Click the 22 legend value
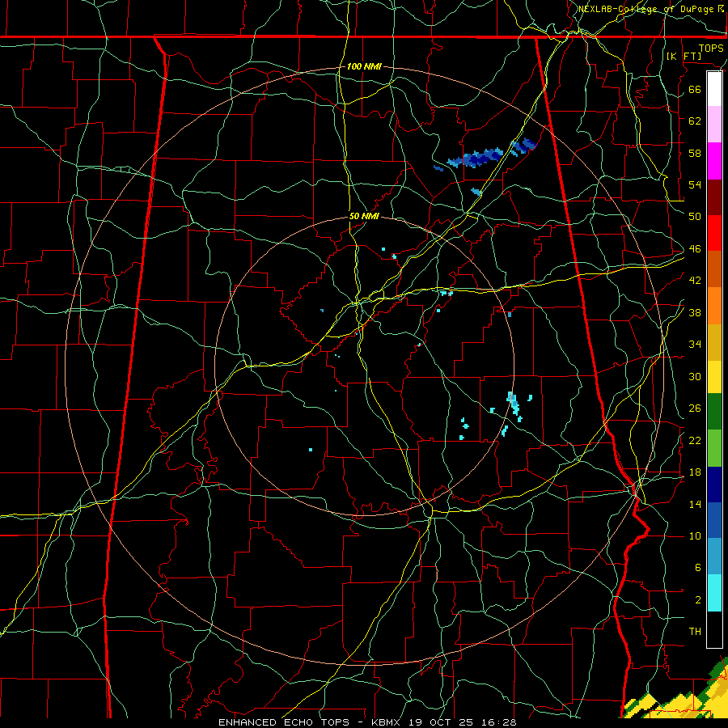This screenshot has height=728, width=728. (695, 440)
